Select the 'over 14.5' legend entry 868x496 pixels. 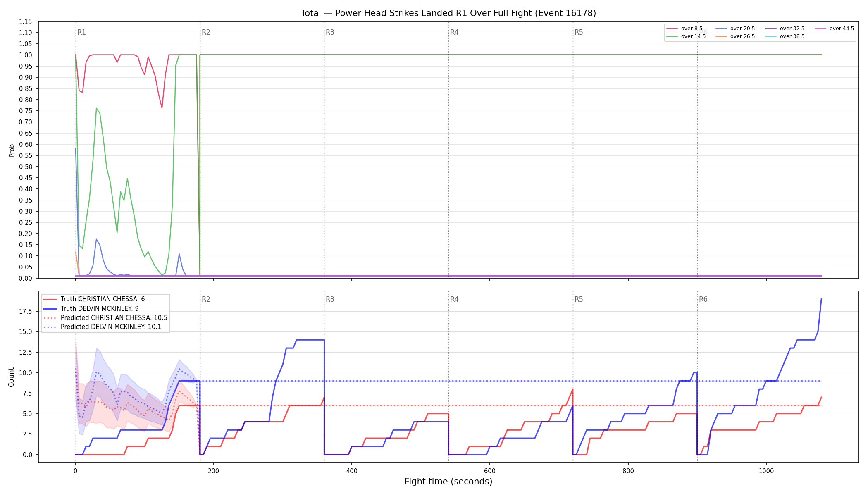click(x=686, y=36)
